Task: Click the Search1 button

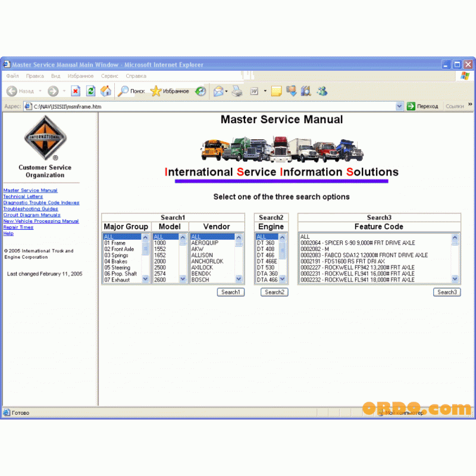Action: coord(231,292)
